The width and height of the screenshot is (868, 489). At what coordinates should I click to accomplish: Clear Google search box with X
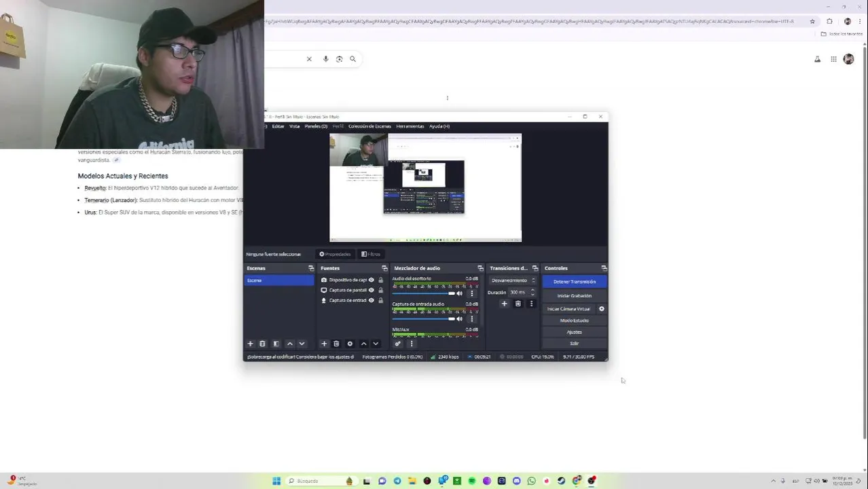[309, 59]
